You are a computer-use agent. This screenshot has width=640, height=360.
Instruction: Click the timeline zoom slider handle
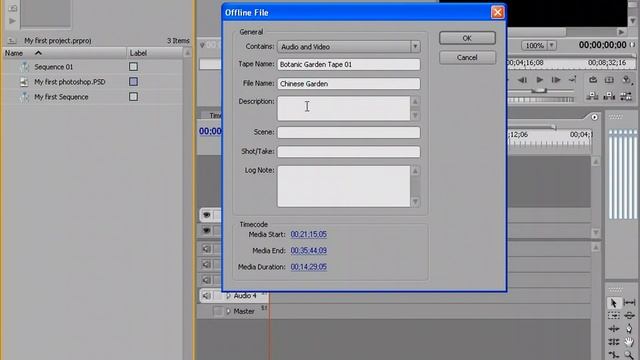(554, 127)
